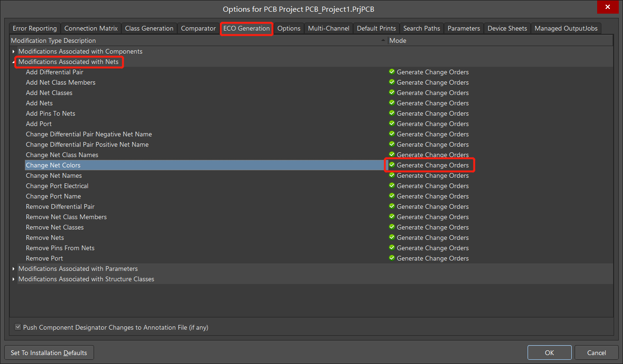Image resolution: width=623 pixels, height=364 pixels.
Task: Expand Modifications Associated with Parameters group
Action: tap(14, 269)
